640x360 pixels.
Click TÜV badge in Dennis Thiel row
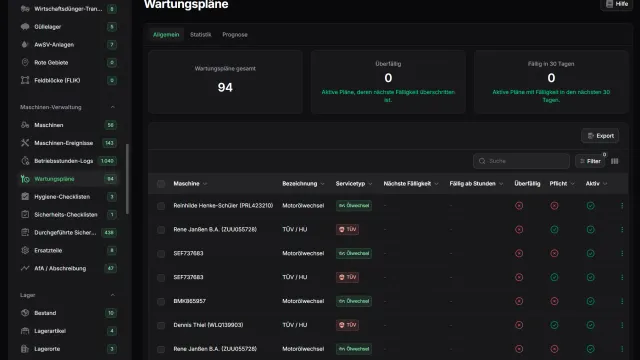click(x=347, y=325)
